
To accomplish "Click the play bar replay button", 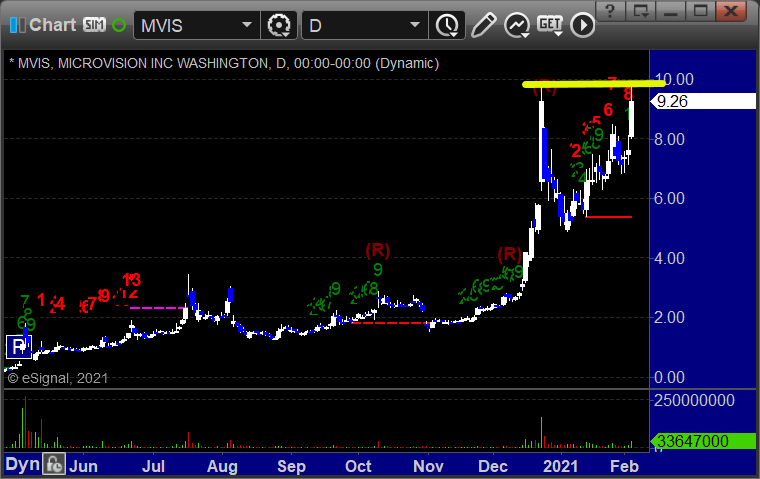I will (x=582, y=25).
